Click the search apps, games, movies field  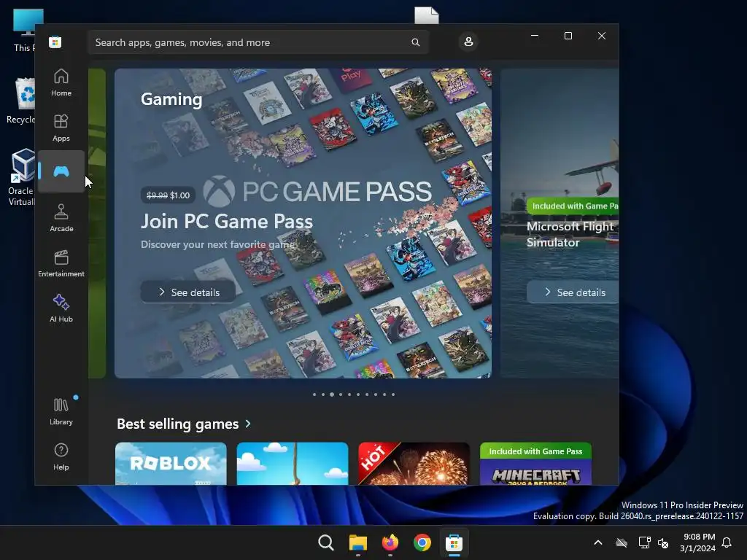258,42
